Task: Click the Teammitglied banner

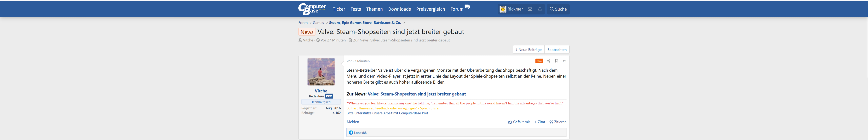Action: [321, 102]
